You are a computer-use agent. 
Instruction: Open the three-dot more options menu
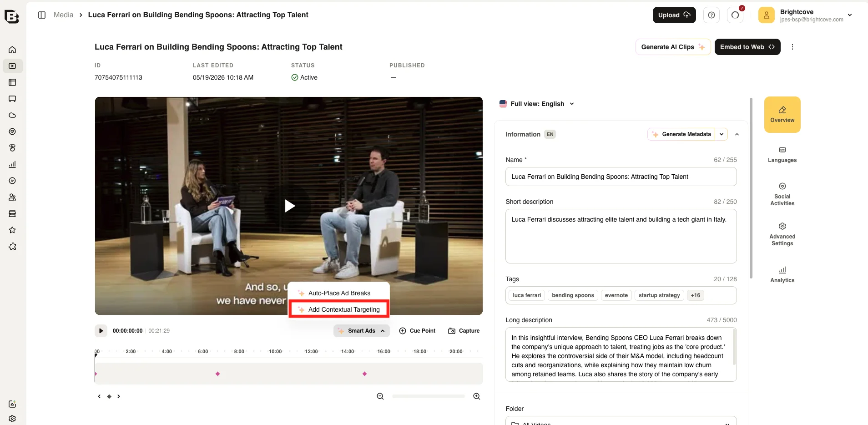[x=792, y=47]
